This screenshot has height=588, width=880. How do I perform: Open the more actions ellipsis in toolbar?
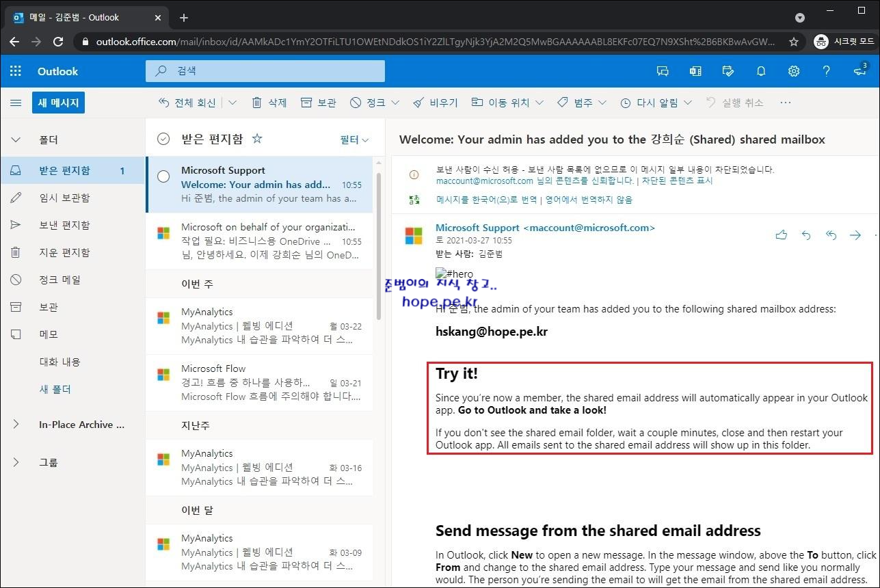pyautogui.click(x=785, y=103)
